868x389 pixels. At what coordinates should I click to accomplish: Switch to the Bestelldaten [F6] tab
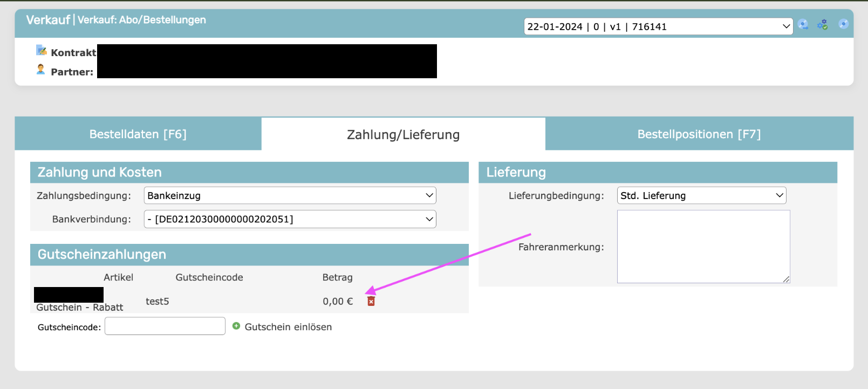click(x=138, y=134)
